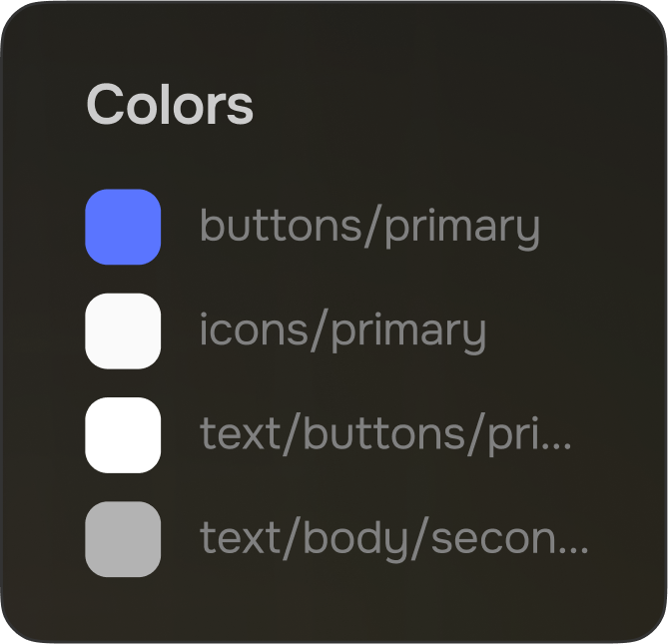668x644 pixels.
Task: Select the buttons/primary color style name
Action: click(x=369, y=227)
